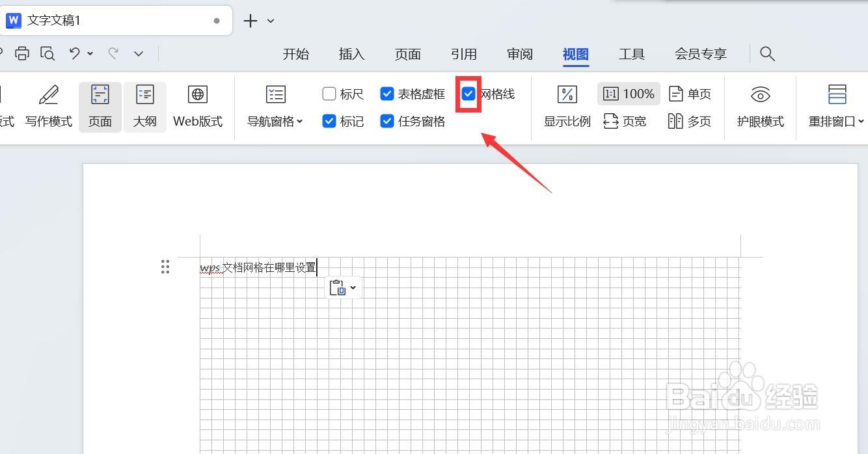Enable the 标尺 checkbox

click(x=329, y=94)
